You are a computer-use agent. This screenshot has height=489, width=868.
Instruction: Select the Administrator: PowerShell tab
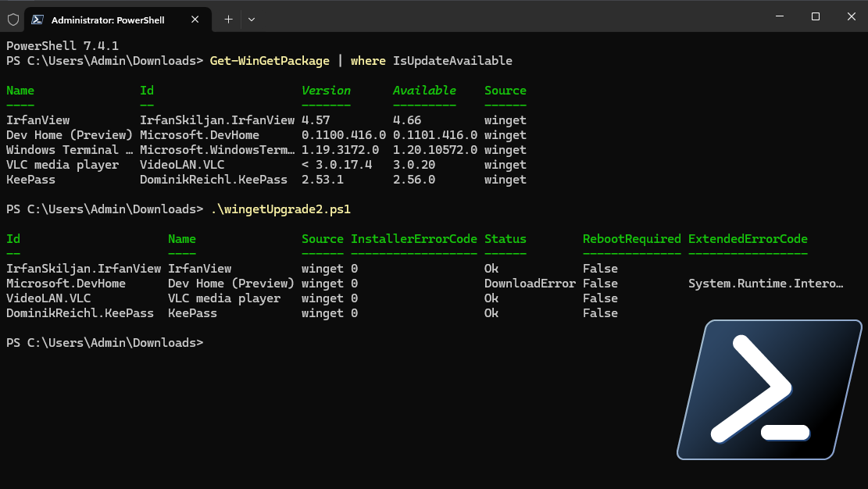coord(118,20)
